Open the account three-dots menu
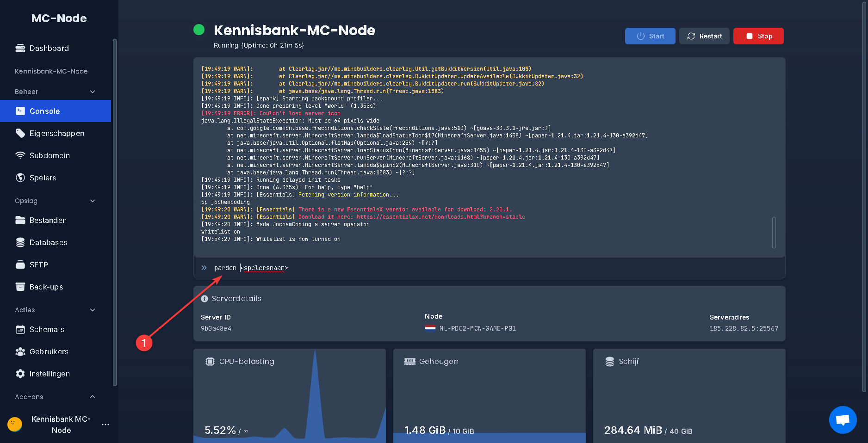868x443 pixels. point(105,425)
